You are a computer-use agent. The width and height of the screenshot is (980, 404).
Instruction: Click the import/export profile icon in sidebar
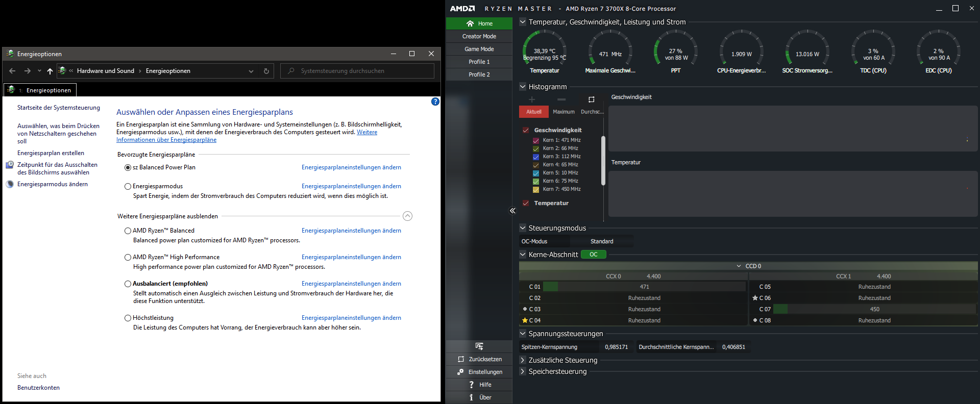479,346
